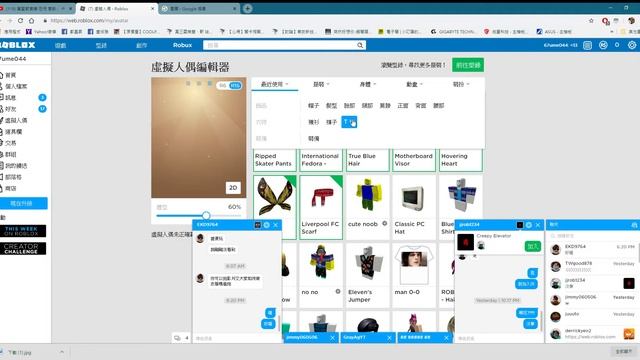Click the magnifier icon in Roblox search bar
Screen dimensions: 640x360
point(360,45)
